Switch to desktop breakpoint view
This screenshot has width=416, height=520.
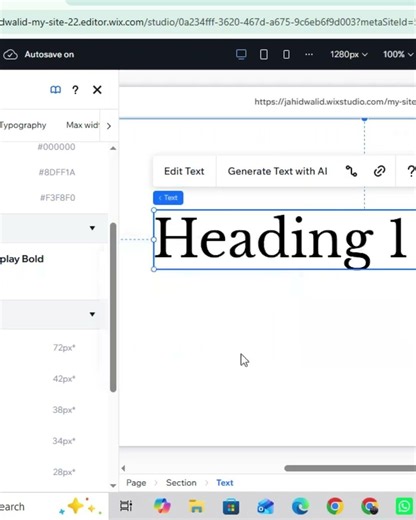point(241,54)
